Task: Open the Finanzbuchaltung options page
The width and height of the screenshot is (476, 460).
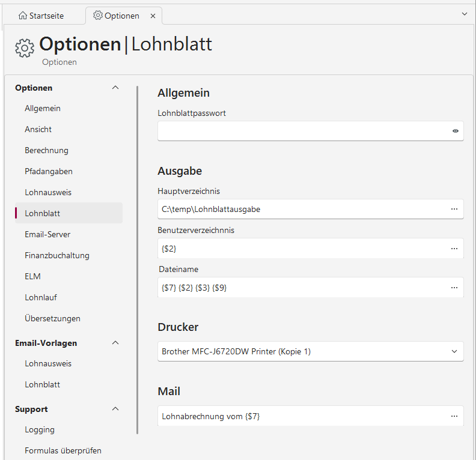Action: click(56, 255)
